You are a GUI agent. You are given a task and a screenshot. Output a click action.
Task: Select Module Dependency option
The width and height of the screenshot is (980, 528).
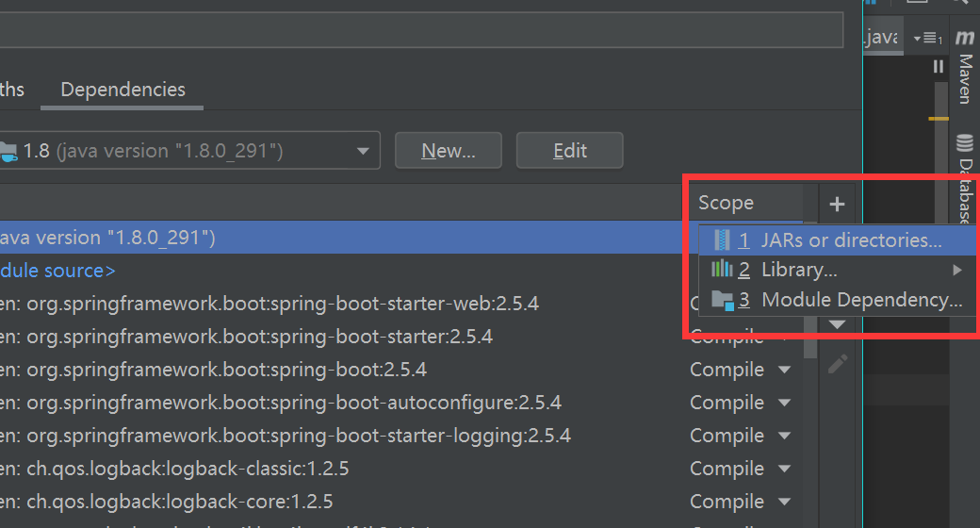pos(838,300)
